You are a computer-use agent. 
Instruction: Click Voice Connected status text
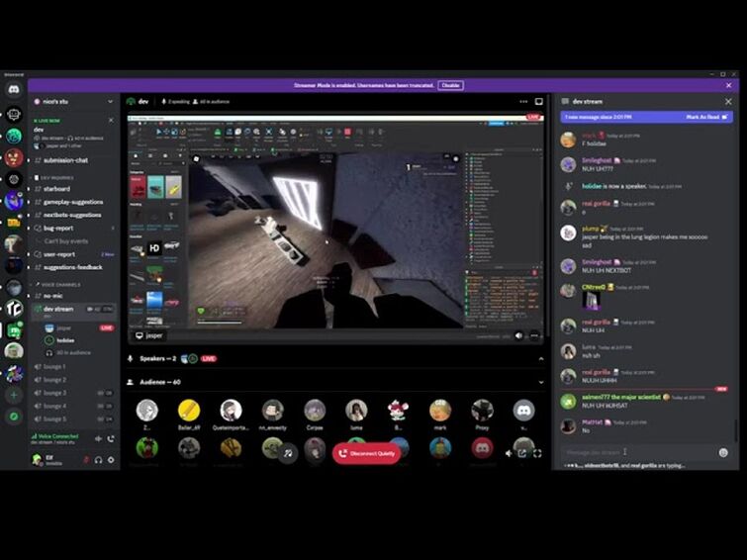point(57,436)
